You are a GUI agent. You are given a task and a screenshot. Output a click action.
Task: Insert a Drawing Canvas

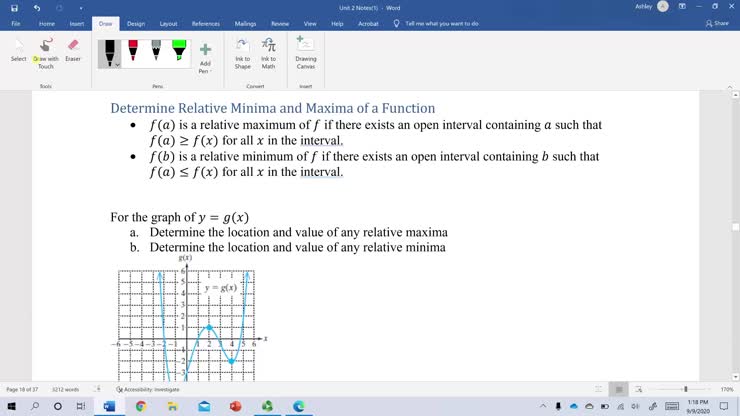tap(305, 52)
